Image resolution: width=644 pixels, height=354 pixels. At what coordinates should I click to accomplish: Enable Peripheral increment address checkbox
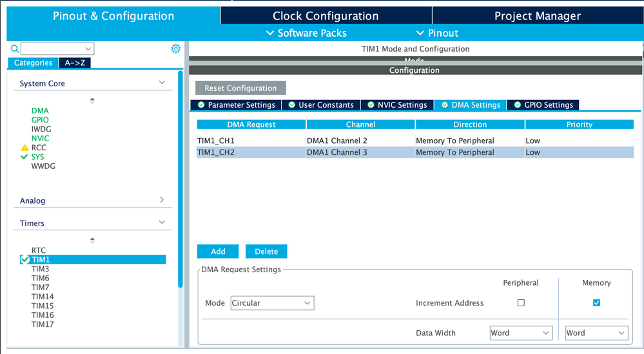(x=521, y=302)
